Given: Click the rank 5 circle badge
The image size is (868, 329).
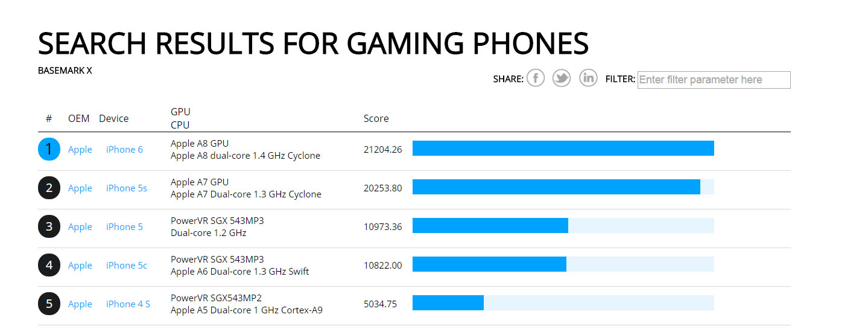Looking at the screenshot, I should 49,304.
